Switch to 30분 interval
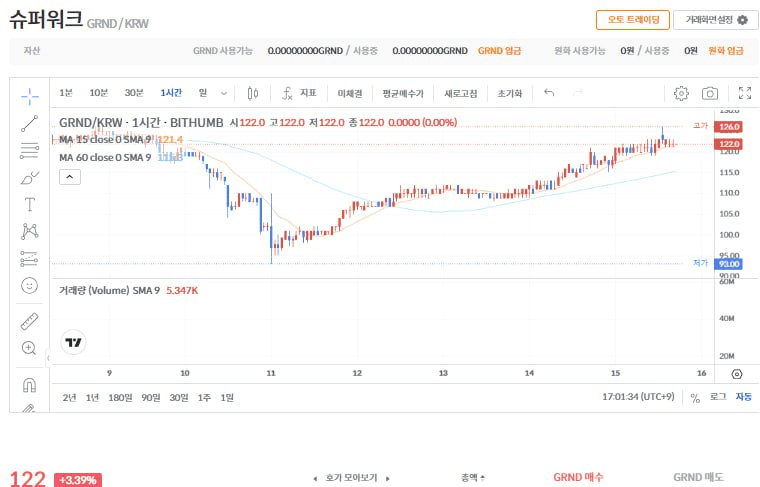The image size is (760, 487). pyautogui.click(x=134, y=93)
